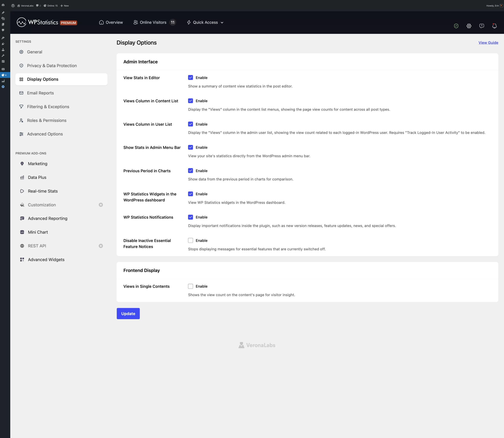Open the Marketing add-on
Image resolution: width=504 pixels, height=438 pixels.
pos(61,164)
